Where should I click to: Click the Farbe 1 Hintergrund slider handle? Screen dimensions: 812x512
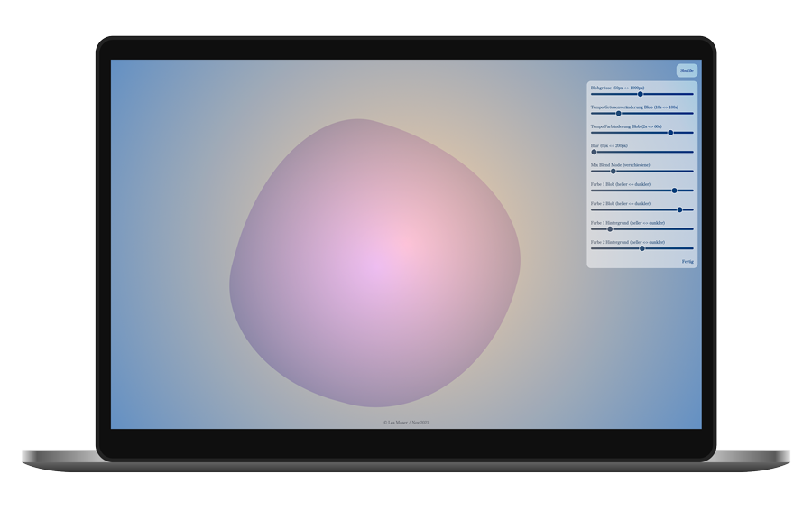coord(610,229)
